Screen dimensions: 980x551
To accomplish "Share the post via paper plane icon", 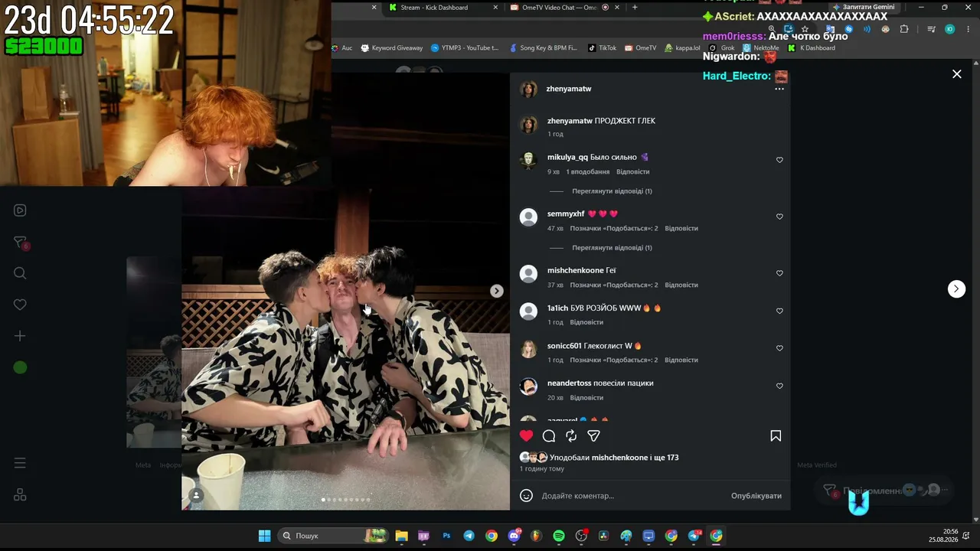I will point(593,435).
